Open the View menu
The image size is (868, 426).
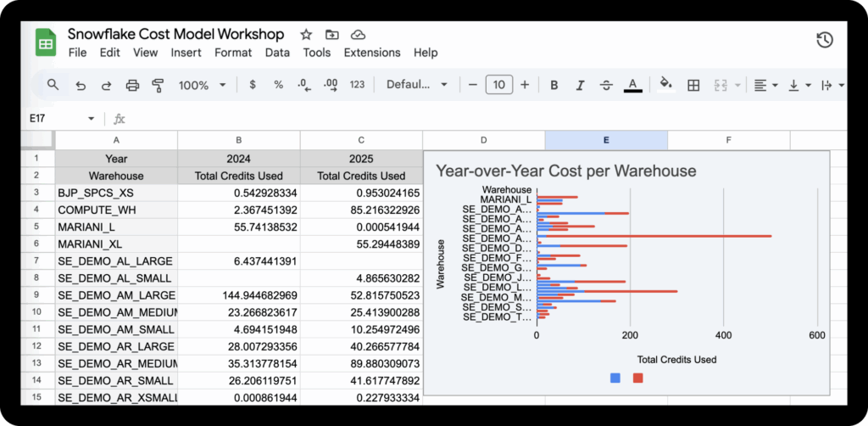coord(146,53)
